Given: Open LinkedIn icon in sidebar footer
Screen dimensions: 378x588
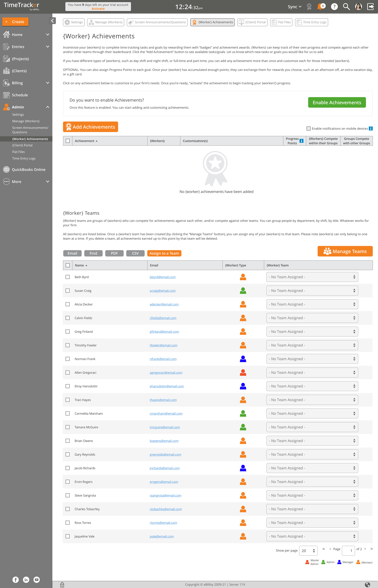Looking at the screenshot, I should click(x=26, y=580).
